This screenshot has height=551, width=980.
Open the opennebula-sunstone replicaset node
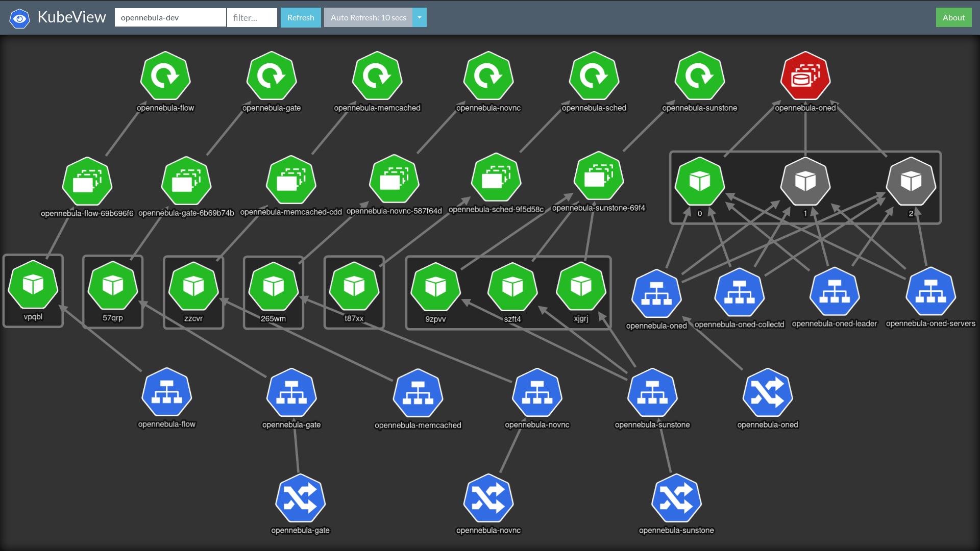point(598,177)
